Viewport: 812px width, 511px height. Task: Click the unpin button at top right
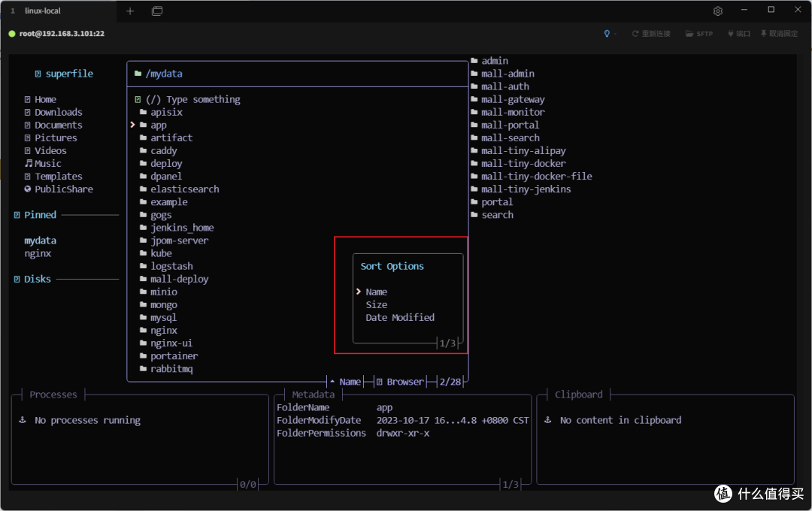tap(779, 34)
